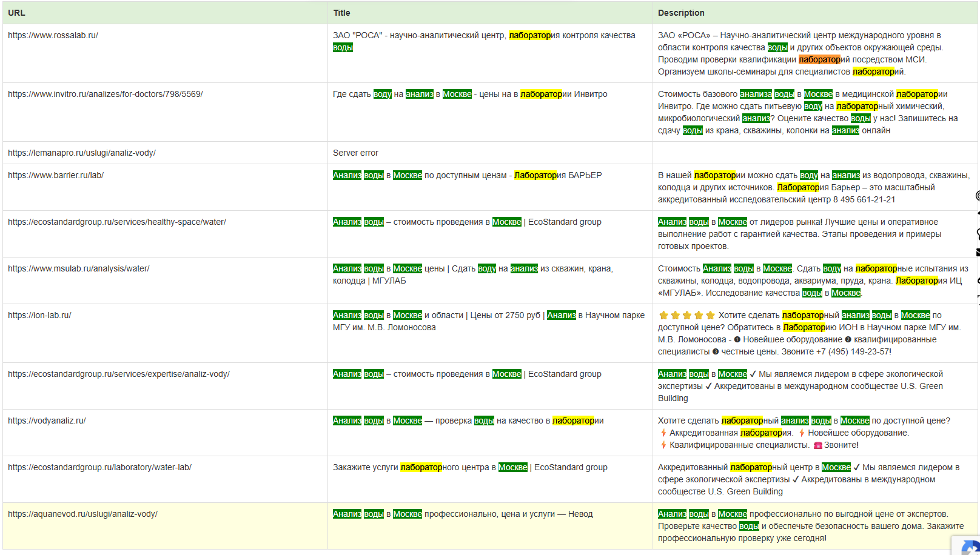The image size is (980, 555).
Task: Open the barrier.ru/lab URL
Action: (55, 175)
